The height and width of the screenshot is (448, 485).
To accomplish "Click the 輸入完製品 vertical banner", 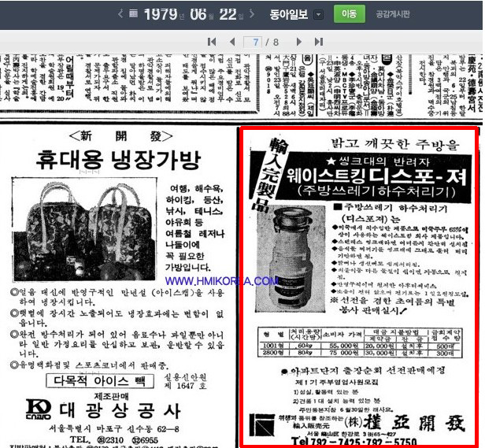I will pos(268,175).
